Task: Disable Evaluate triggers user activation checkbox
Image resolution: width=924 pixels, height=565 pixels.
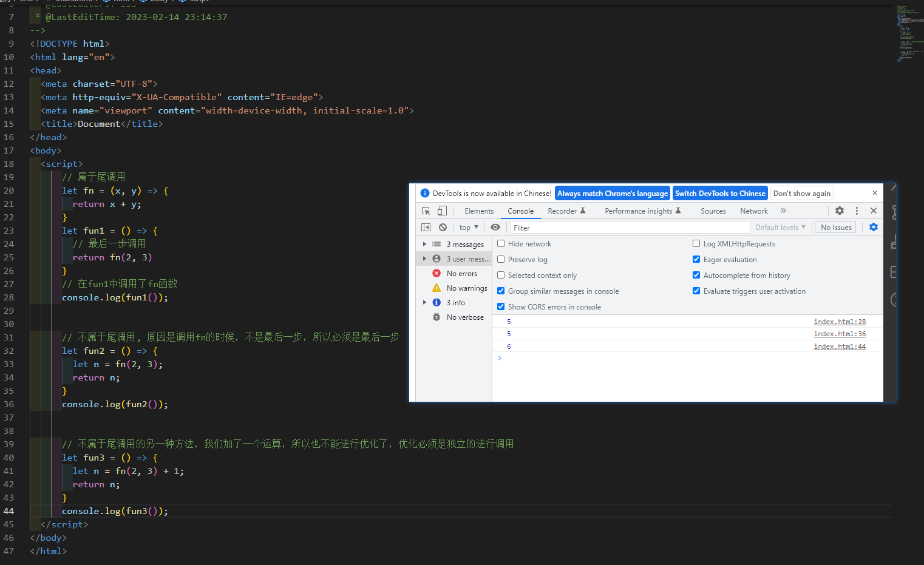Action: [696, 291]
